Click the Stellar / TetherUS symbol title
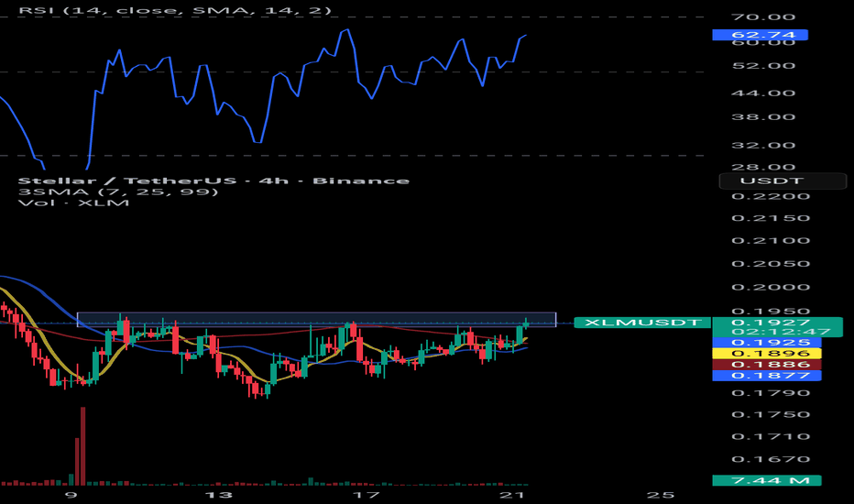This screenshot has width=854, height=504. (213, 181)
